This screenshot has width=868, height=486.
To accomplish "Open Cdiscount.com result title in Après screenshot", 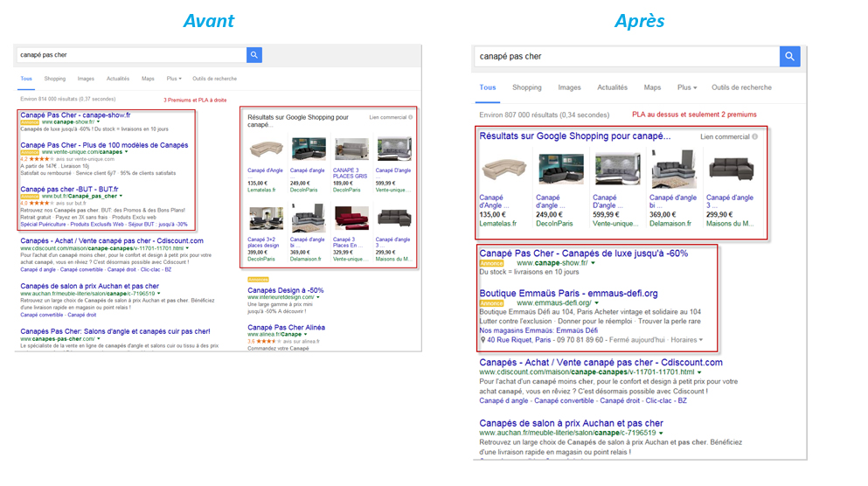I will 601,363.
